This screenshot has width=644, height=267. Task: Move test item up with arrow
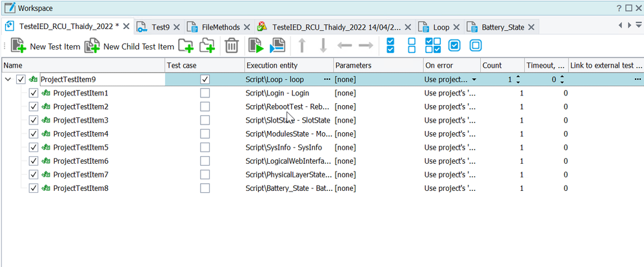click(x=301, y=46)
